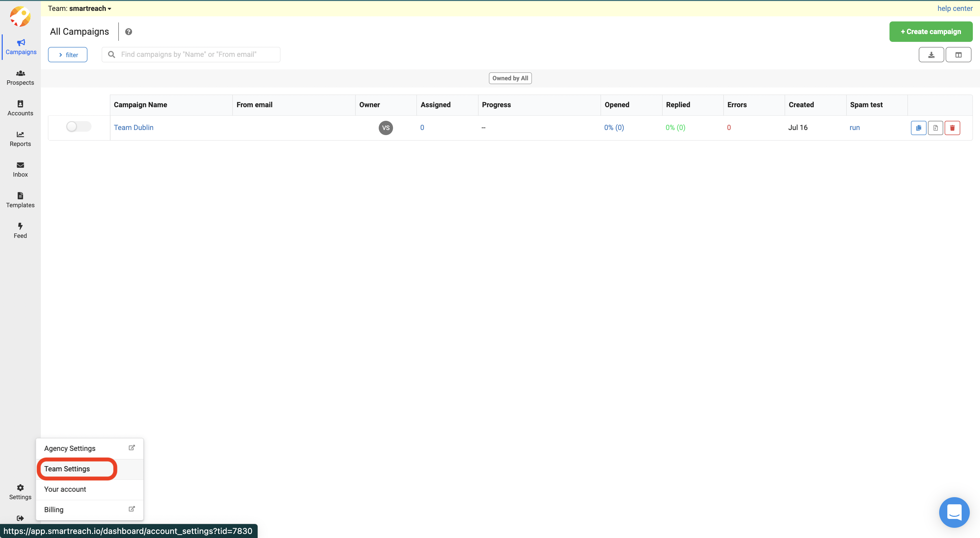The width and height of the screenshot is (980, 538).
Task: Expand the filter panel
Action: 68,55
